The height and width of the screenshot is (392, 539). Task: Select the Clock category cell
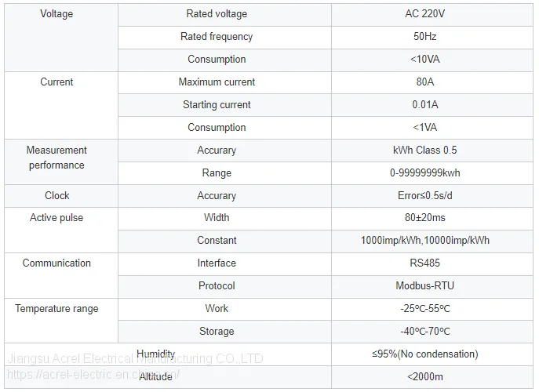click(61, 196)
